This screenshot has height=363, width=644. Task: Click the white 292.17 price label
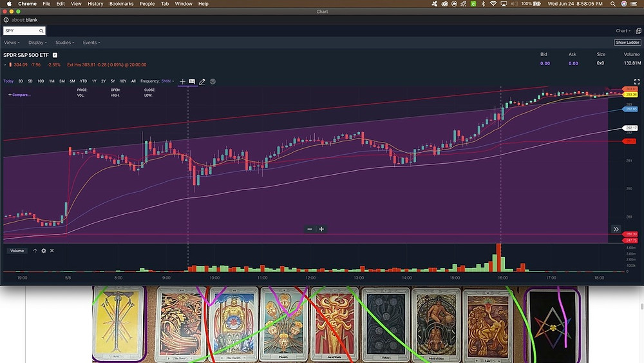(630, 128)
